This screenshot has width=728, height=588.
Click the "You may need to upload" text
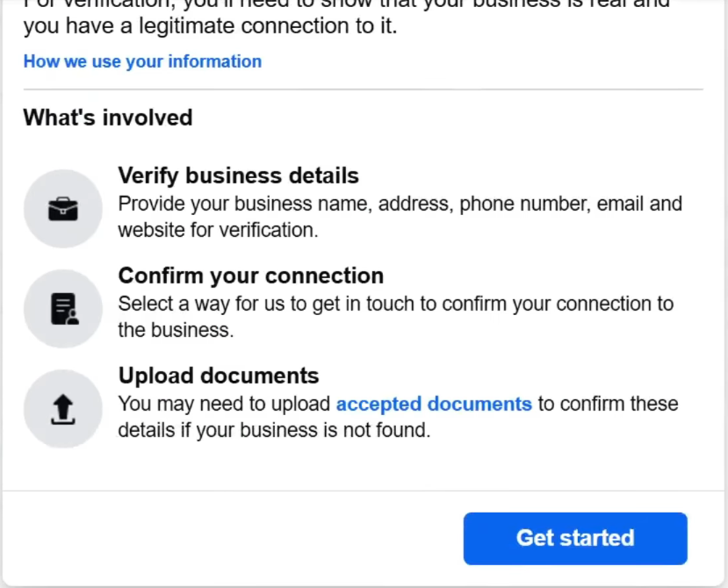click(225, 404)
